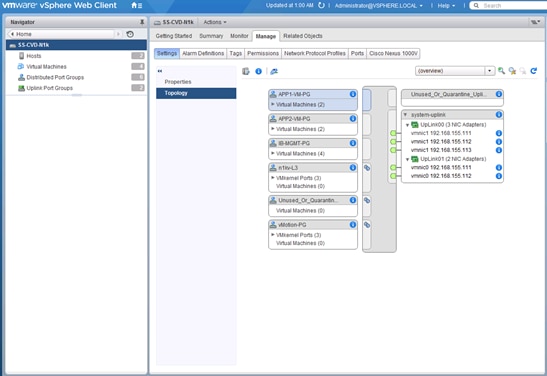Screen dimensions: 547x376
Task: Show info for Unused_Or_Quarantin port group
Action: pyautogui.click(x=353, y=200)
